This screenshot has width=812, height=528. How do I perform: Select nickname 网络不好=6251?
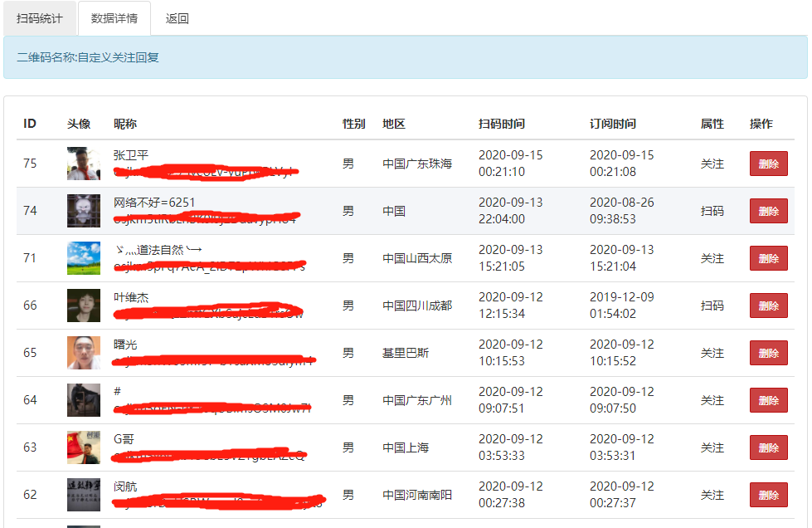click(x=154, y=202)
